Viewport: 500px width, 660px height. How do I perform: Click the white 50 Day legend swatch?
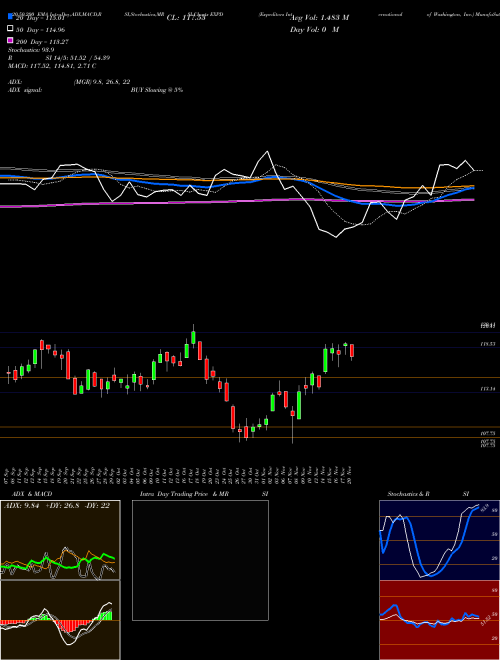coord(11,29)
